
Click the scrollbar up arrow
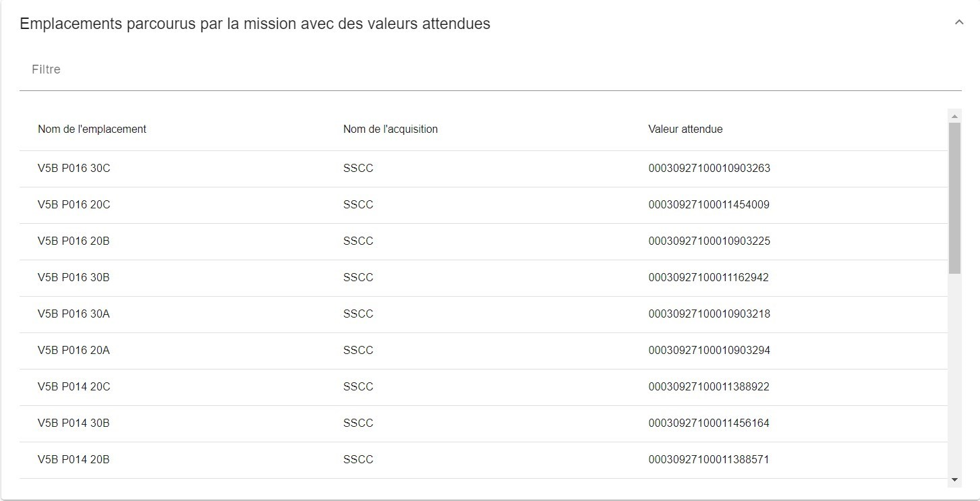(x=954, y=117)
